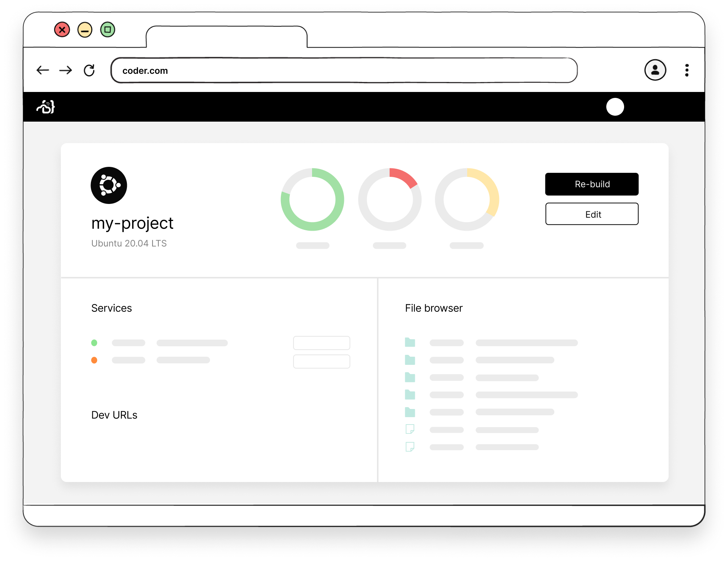This screenshot has width=728, height=561.
Task: Click the Coder logo in the navbar
Action: (45, 107)
